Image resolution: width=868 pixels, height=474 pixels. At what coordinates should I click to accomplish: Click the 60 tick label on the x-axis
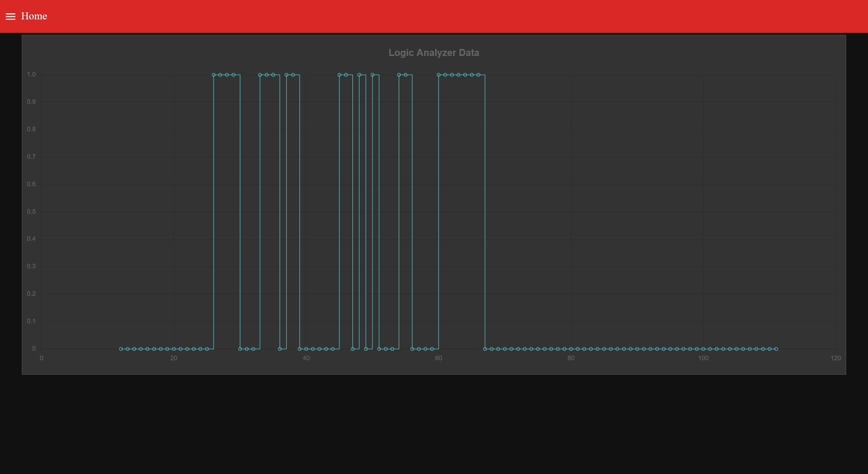[x=438, y=358]
